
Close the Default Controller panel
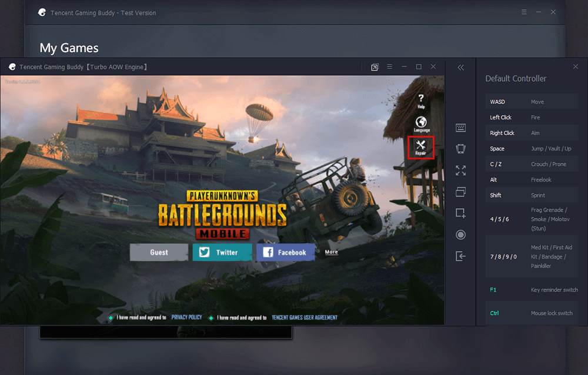[576, 67]
